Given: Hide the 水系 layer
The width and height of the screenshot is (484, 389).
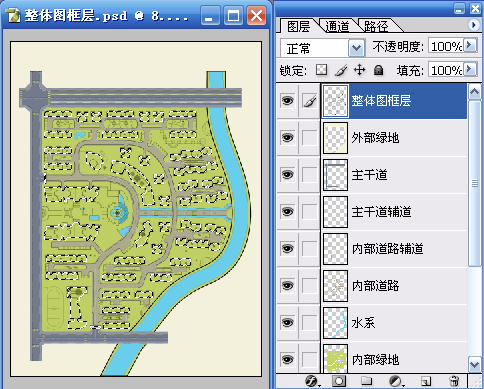Looking at the screenshot, I should point(288,323).
